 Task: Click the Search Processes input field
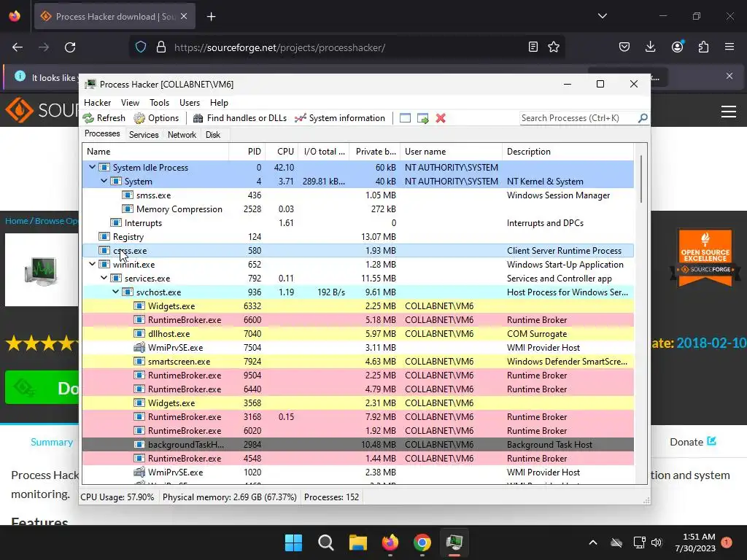pos(578,117)
